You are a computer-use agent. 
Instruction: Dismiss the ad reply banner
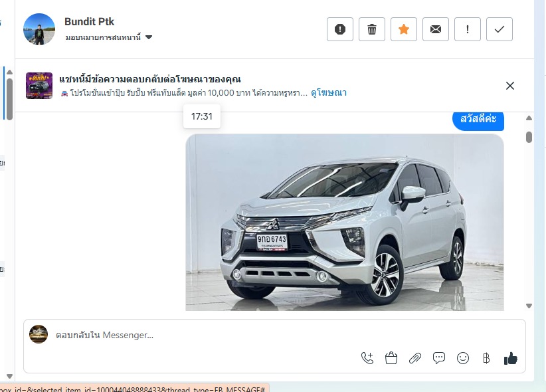click(509, 86)
